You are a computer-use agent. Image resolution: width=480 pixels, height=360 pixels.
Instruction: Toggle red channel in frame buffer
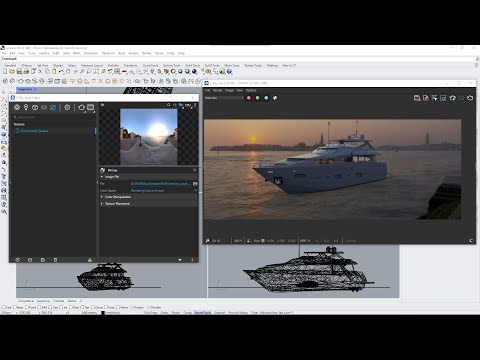pos(249,98)
